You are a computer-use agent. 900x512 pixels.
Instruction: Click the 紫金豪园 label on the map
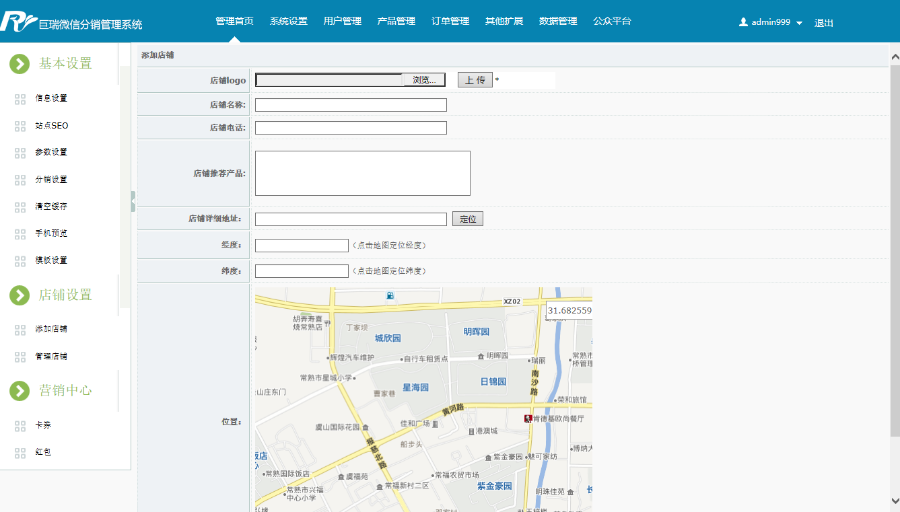pyautogui.click(x=494, y=486)
